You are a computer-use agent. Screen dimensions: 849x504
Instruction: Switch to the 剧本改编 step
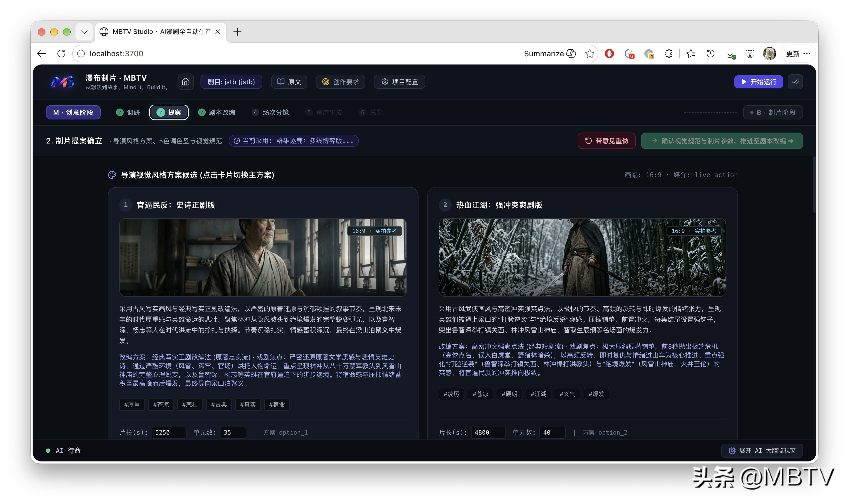tap(217, 112)
